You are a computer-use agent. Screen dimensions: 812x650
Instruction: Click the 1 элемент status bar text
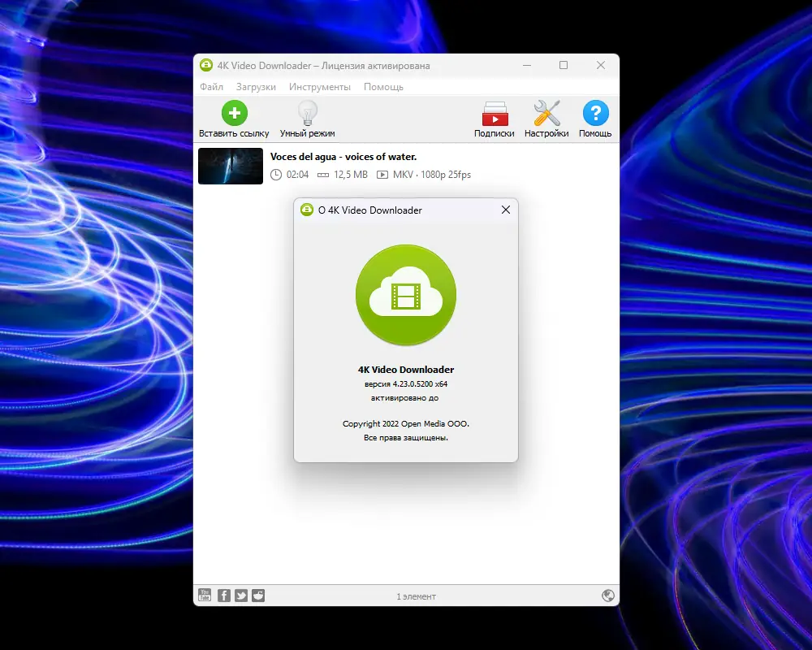tap(417, 596)
